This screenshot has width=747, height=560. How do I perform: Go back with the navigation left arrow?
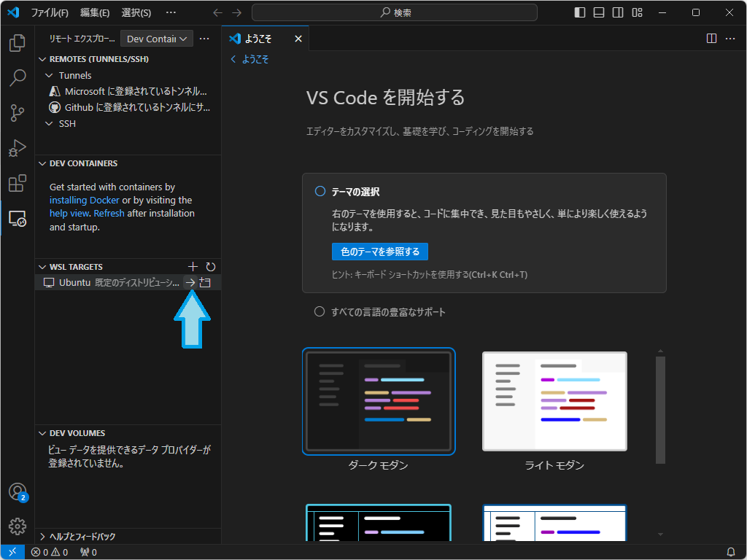click(x=217, y=12)
